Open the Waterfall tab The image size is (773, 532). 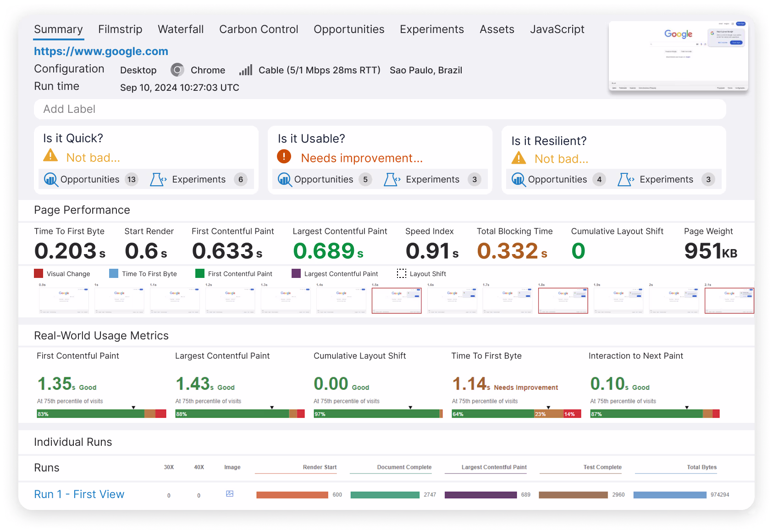181,29
